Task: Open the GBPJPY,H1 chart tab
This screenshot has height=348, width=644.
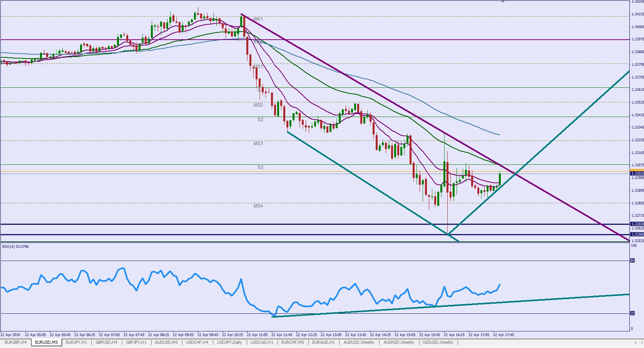Action: tap(136, 342)
